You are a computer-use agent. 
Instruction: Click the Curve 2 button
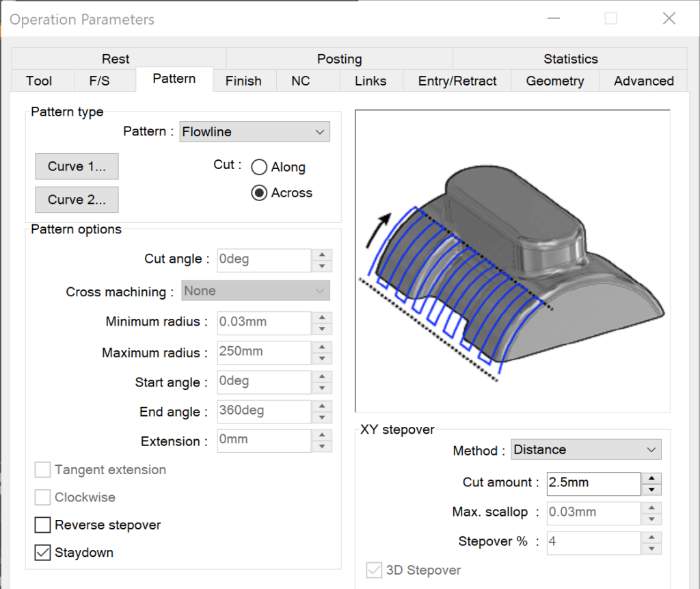76,199
